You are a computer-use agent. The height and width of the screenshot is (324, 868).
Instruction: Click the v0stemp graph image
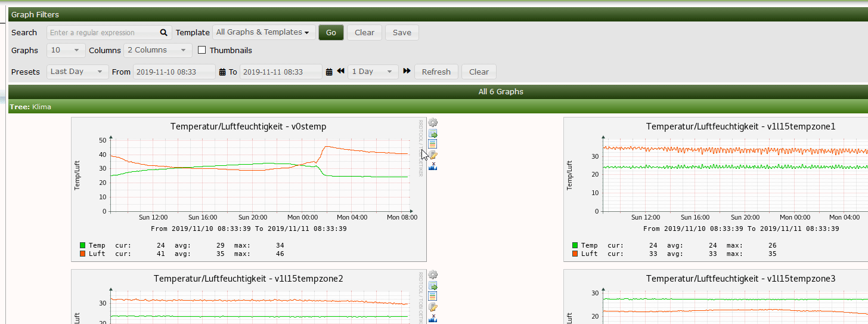(x=249, y=189)
